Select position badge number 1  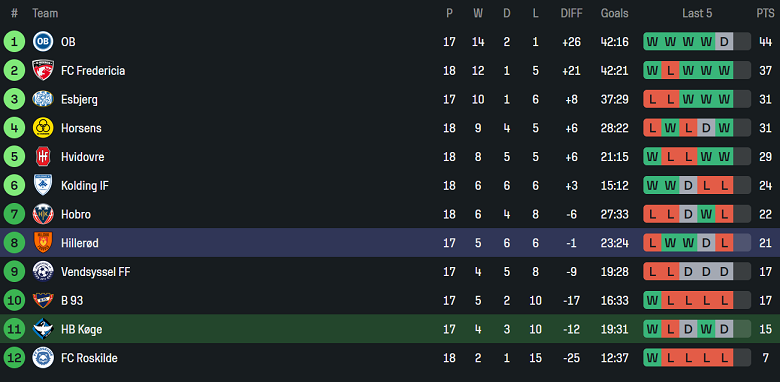[14, 42]
